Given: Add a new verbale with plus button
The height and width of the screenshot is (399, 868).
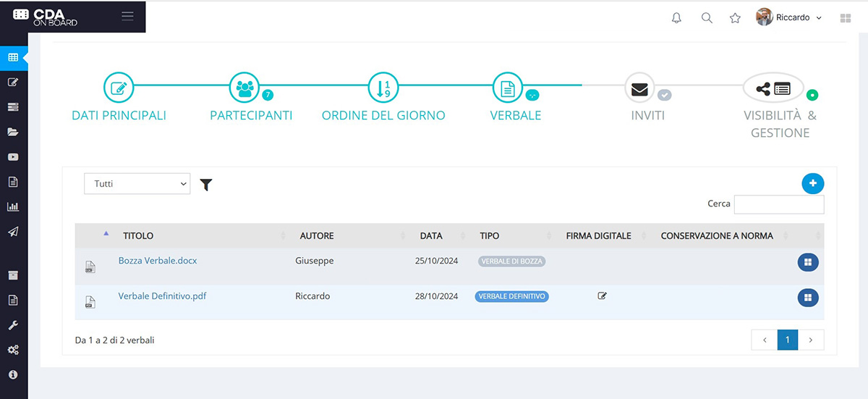Looking at the screenshot, I should [x=813, y=183].
